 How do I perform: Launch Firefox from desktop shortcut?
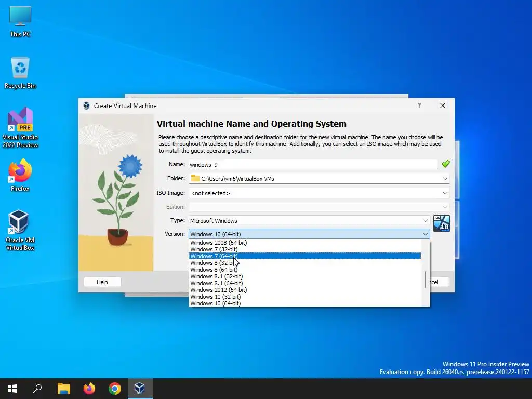point(20,176)
